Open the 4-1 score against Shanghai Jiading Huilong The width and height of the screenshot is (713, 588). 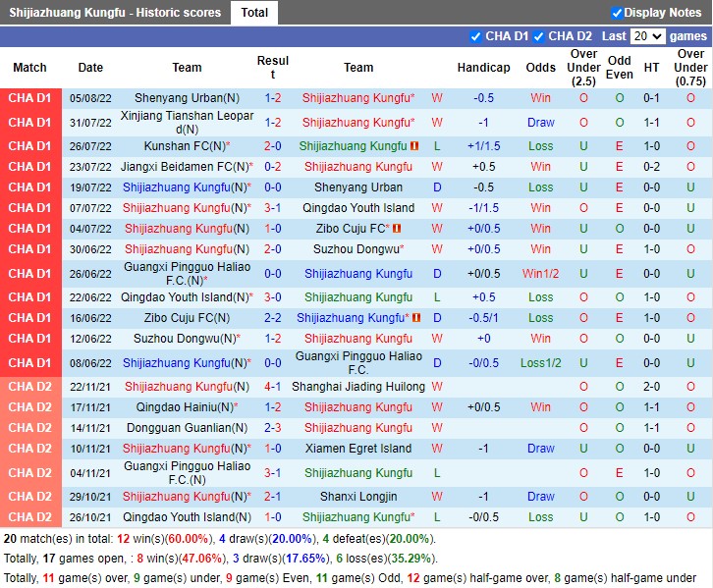click(x=273, y=387)
